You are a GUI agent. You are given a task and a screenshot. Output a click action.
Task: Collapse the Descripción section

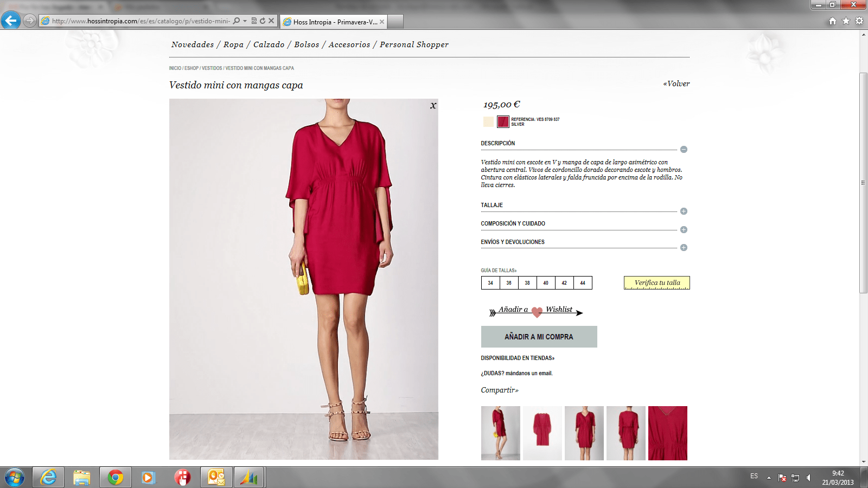[x=684, y=149]
